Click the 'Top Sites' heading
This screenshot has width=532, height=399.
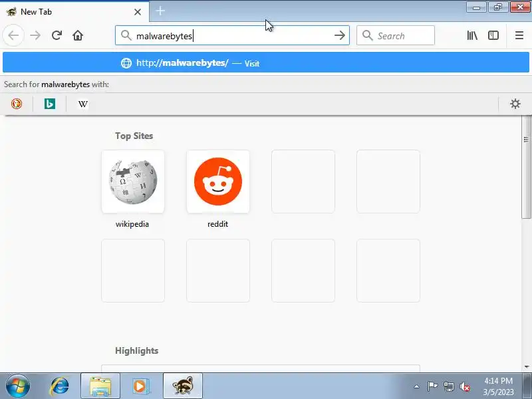pyautogui.click(x=134, y=136)
